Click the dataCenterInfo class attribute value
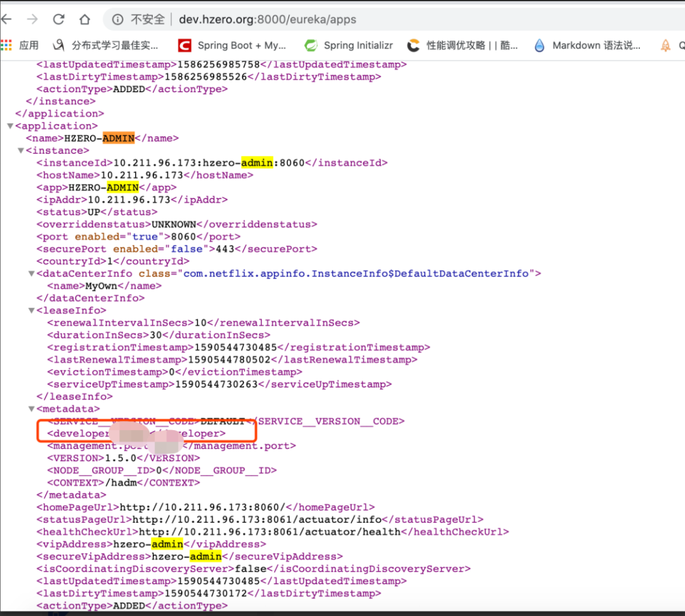This screenshot has width=685, height=616. 356,273
